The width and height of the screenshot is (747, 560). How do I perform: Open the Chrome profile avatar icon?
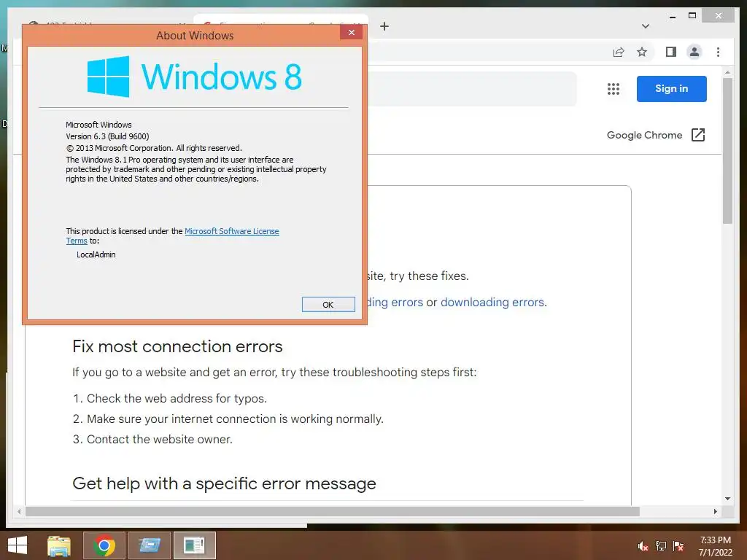[x=694, y=52]
